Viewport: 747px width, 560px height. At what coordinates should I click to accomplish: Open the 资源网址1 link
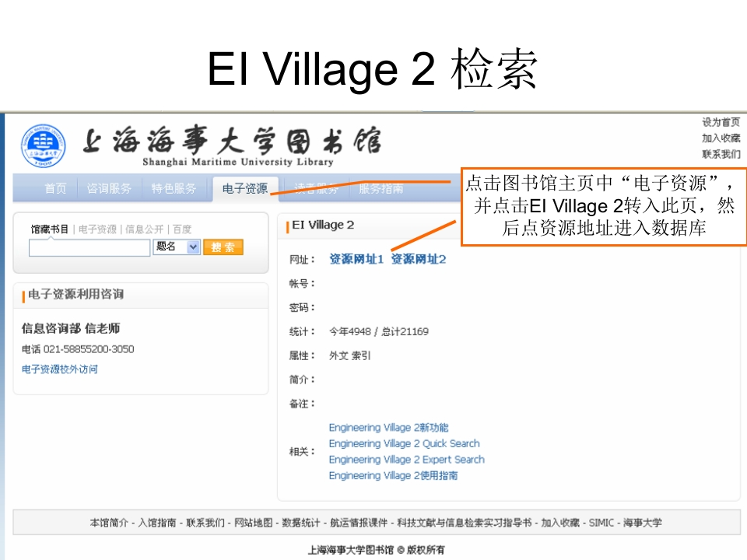pyautogui.click(x=356, y=259)
